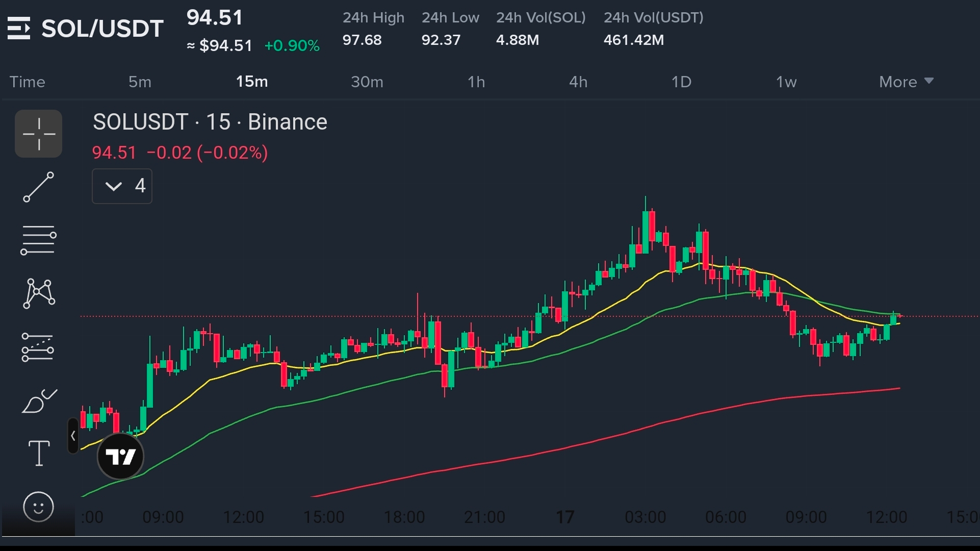The width and height of the screenshot is (980, 551).
Task: Collapse the left drawing toolbar
Action: point(73,436)
